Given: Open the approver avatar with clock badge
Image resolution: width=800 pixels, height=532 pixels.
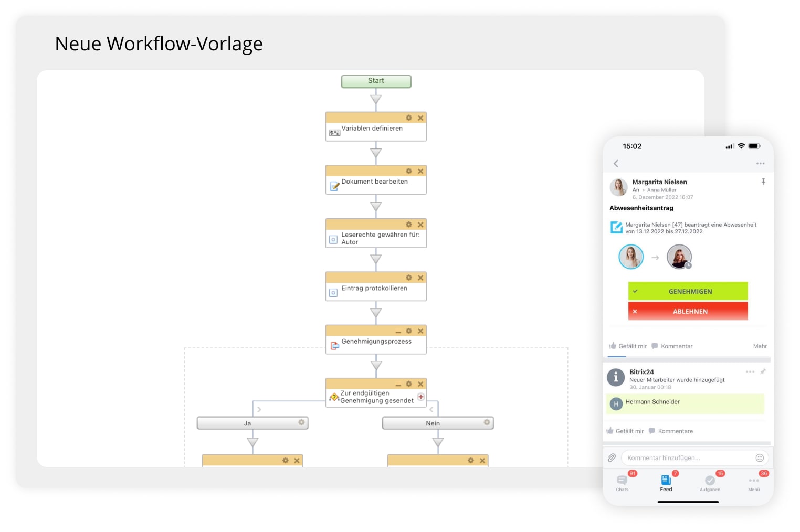Looking at the screenshot, I should (679, 257).
